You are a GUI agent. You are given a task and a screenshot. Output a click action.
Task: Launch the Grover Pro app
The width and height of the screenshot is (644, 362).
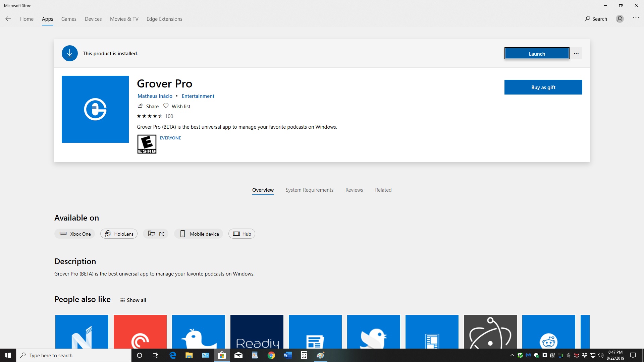tap(537, 54)
